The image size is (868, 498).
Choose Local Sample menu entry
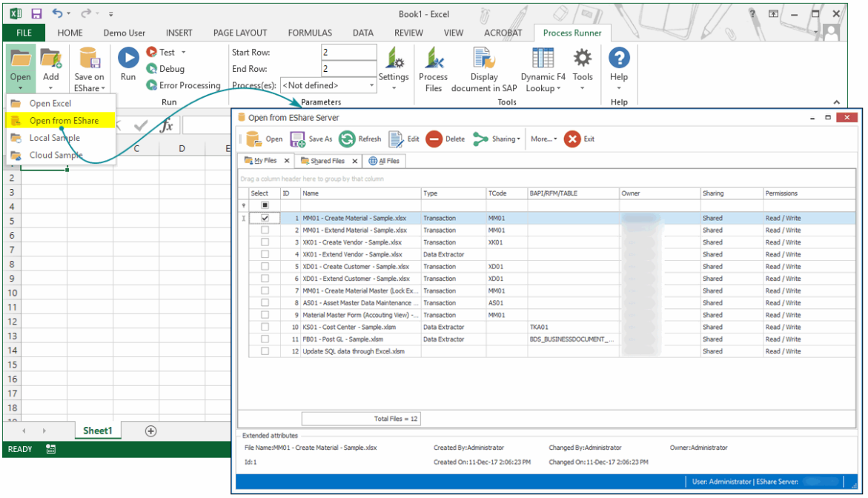(x=61, y=138)
